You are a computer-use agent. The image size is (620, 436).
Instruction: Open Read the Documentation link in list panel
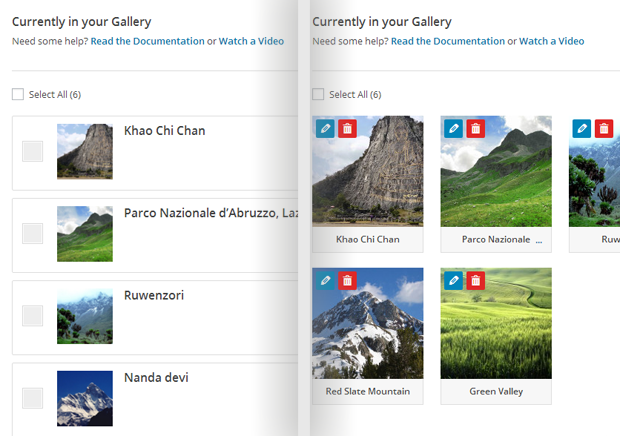pyautogui.click(x=147, y=41)
